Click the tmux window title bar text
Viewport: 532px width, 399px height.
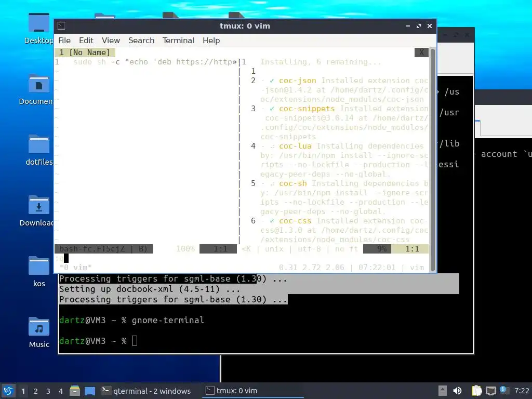point(245,26)
